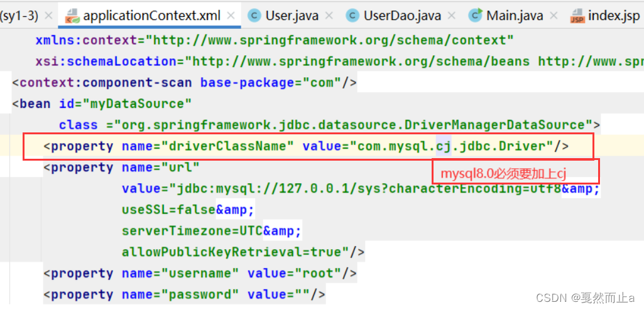Screen dimensions: 644x310
Task: Click the applicationContext.xml Spring config file icon
Action: pos(72,16)
